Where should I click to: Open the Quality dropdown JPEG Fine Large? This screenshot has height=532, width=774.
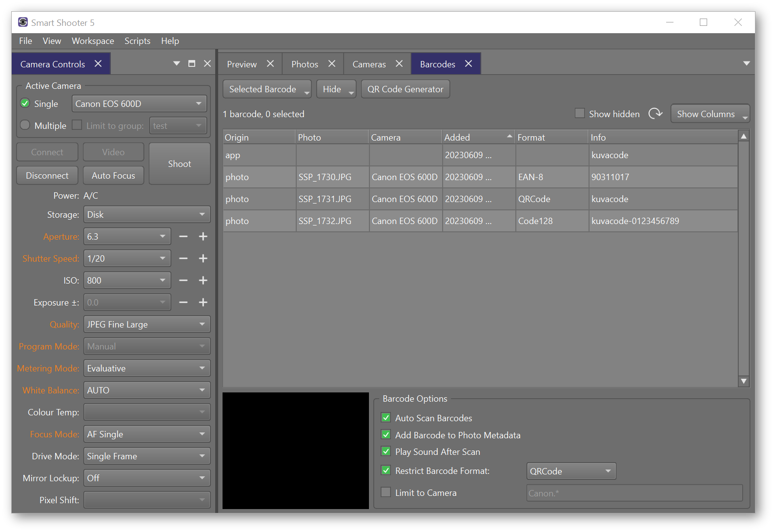(x=147, y=325)
